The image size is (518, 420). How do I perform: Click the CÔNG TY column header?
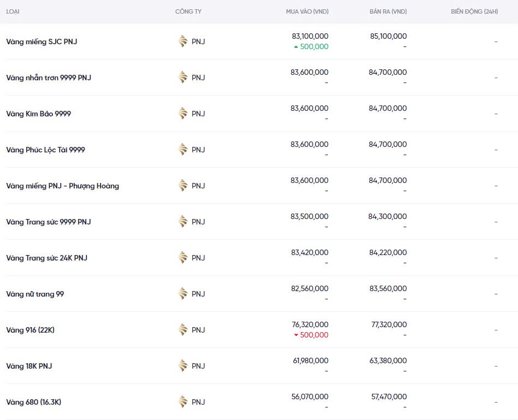(188, 11)
